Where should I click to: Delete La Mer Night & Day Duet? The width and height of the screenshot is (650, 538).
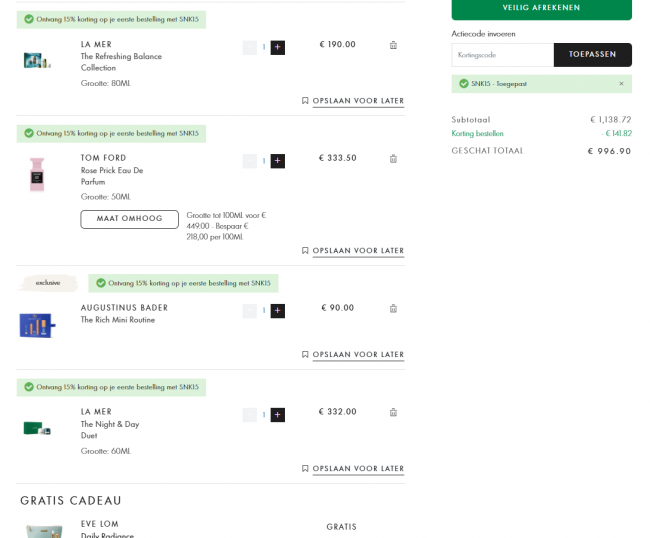point(393,412)
